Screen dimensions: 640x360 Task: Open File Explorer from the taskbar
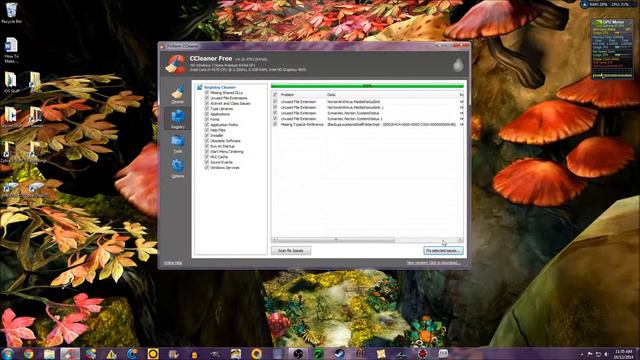click(x=49, y=353)
